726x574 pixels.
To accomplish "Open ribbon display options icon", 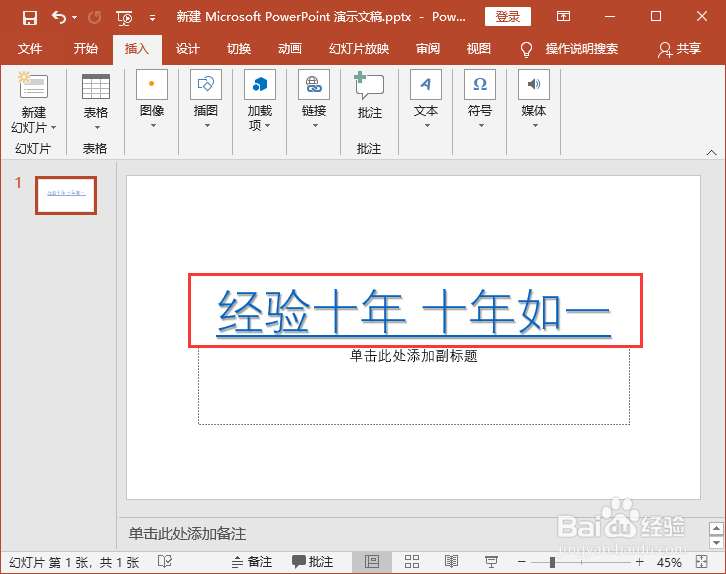I will [x=563, y=17].
